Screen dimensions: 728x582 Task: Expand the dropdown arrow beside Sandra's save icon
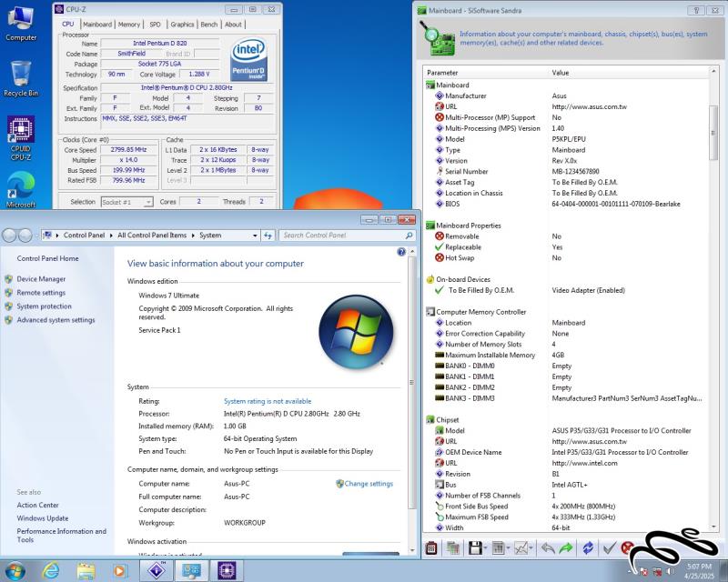(x=485, y=548)
